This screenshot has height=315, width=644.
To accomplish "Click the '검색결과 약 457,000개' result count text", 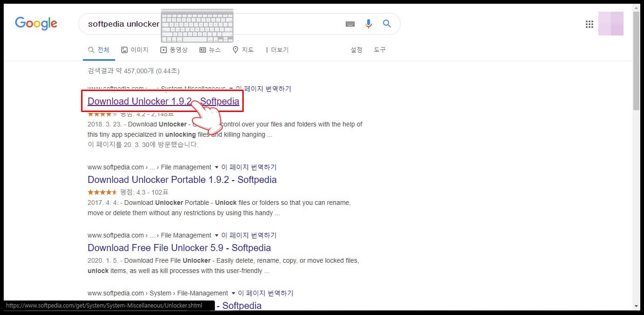I will 133,71.
